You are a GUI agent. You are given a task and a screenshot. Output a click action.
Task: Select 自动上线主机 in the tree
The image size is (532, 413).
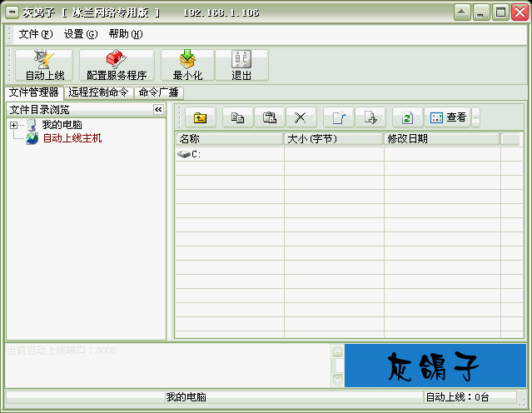(x=72, y=138)
